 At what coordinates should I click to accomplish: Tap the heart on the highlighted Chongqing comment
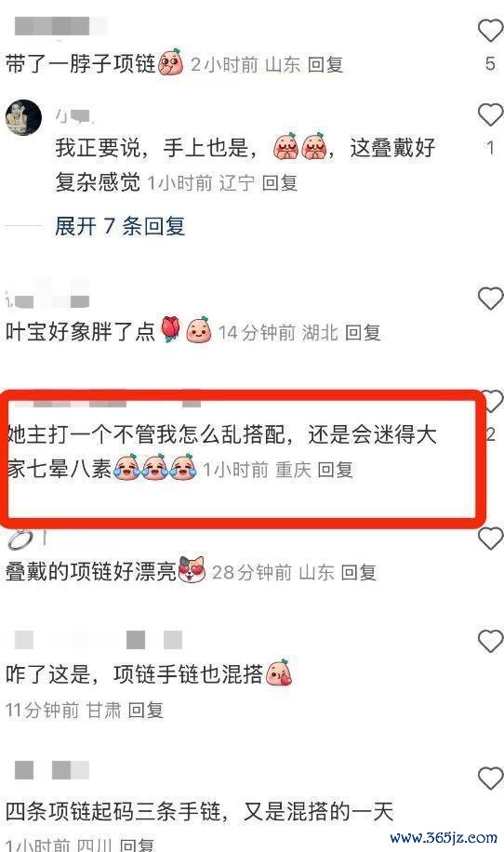[493, 402]
